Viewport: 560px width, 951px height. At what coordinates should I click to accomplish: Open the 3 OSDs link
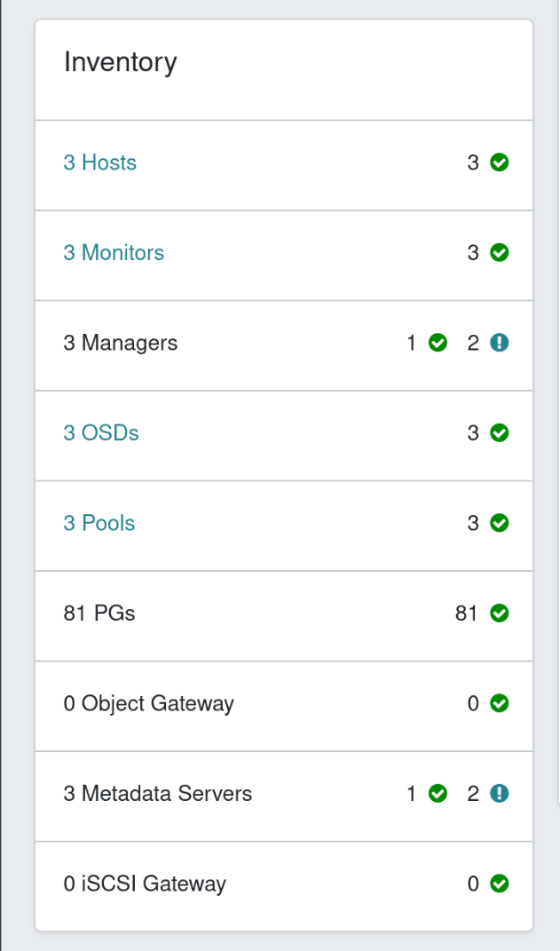(101, 433)
